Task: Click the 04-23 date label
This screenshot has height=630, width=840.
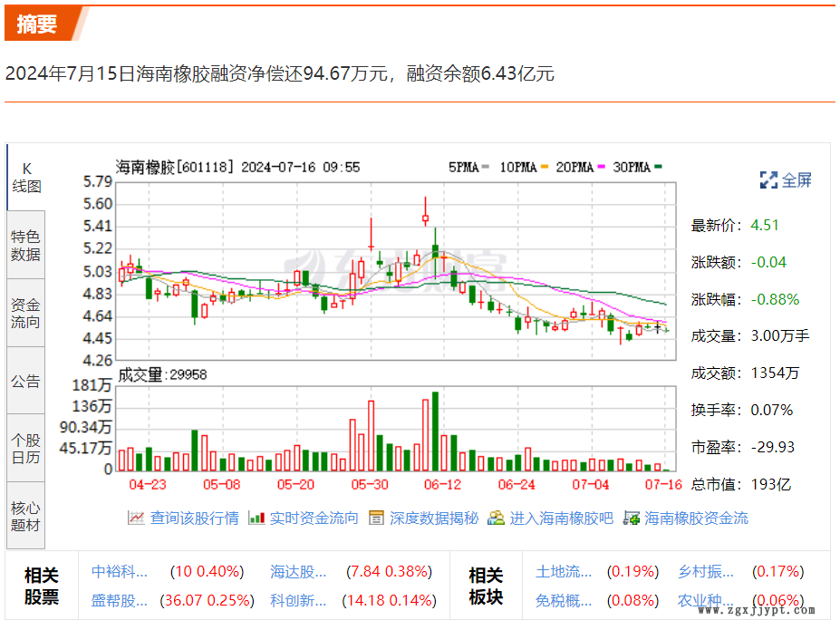Action: coord(148,484)
